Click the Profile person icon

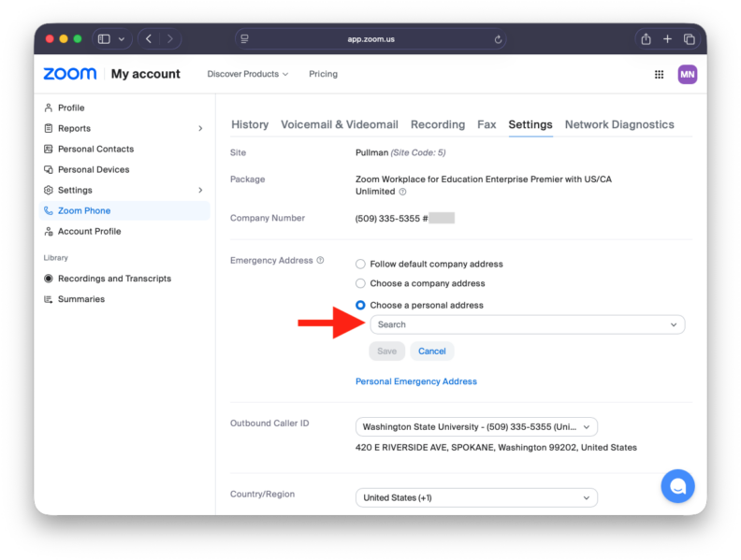pyautogui.click(x=49, y=108)
